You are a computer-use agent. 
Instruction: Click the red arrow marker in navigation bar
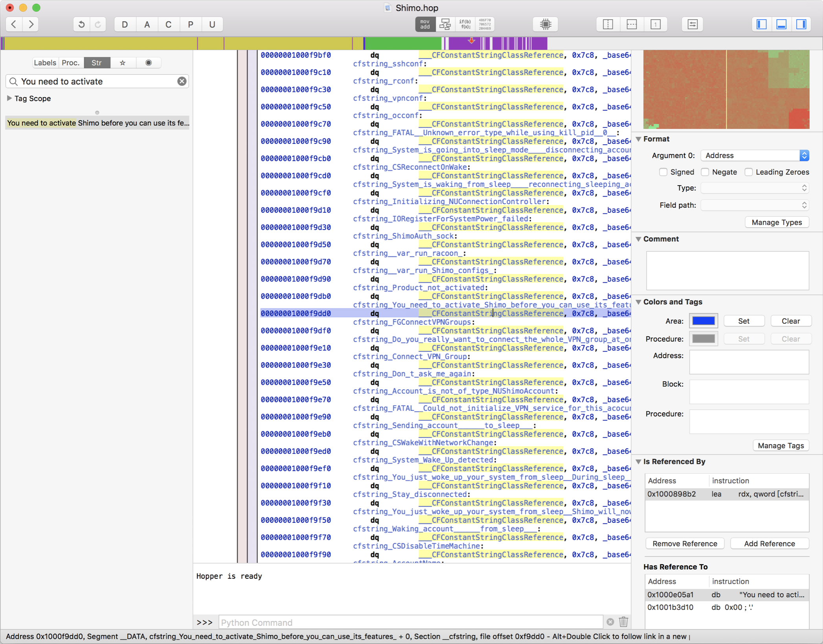[x=471, y=40]
